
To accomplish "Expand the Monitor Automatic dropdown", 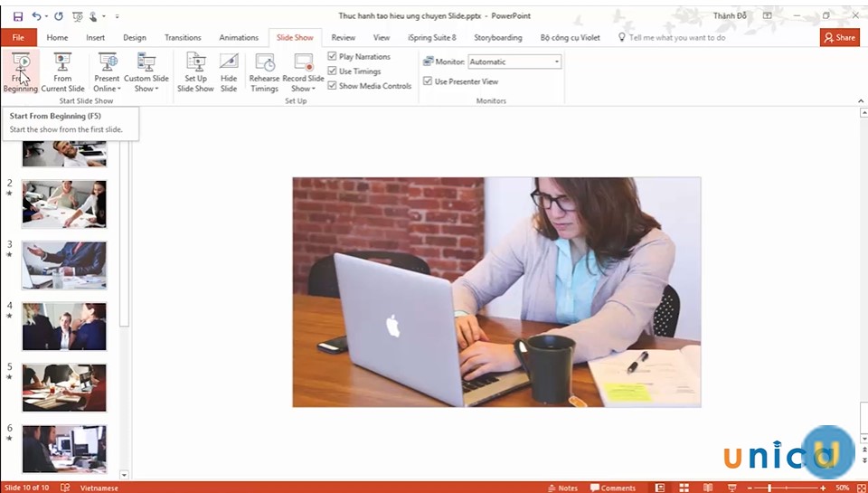I will 556,62.
